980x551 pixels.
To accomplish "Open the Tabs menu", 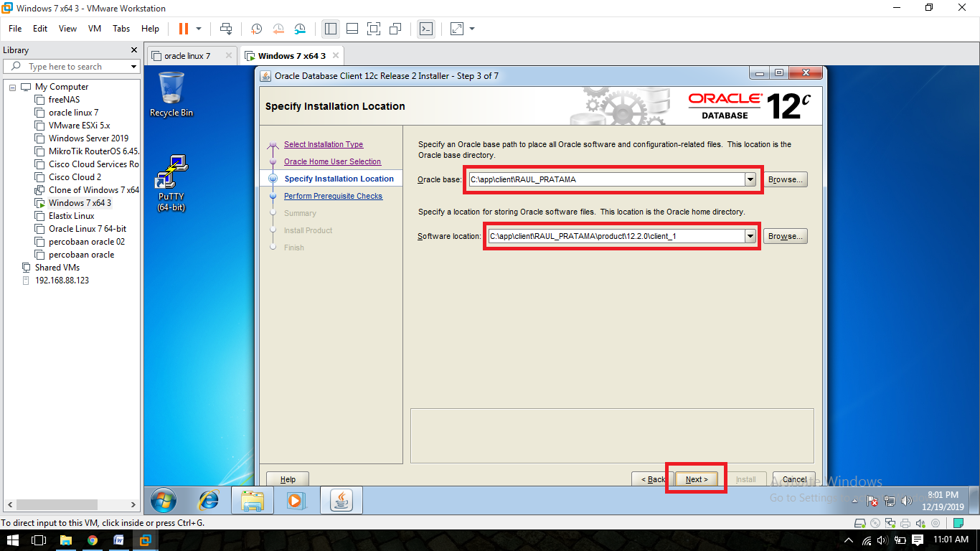I will pyautogui.click(x=121, y=29).
